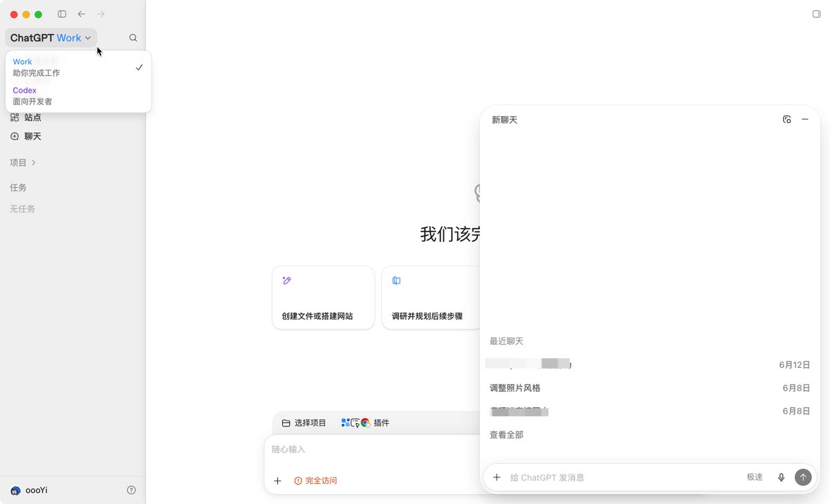The width and height of the screenshot is (830, 504).
Task: Click the blue squares plugin icon
Action: pyautogui.click(x=346, y=422)
